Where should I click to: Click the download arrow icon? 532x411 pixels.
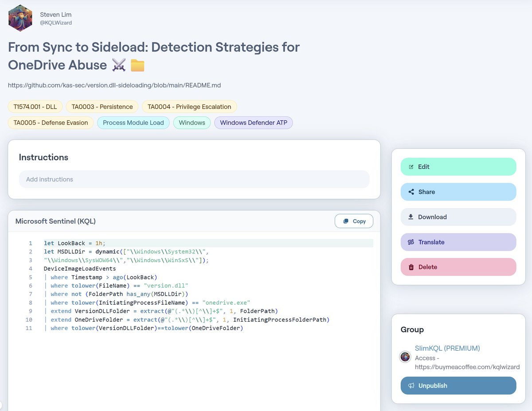click(411, 217)
